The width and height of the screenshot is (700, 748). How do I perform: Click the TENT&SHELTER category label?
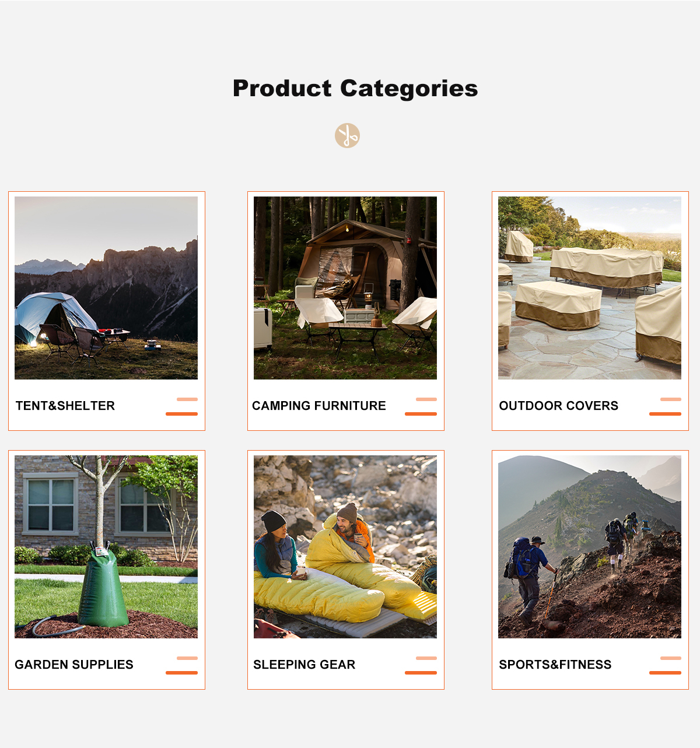65,406
